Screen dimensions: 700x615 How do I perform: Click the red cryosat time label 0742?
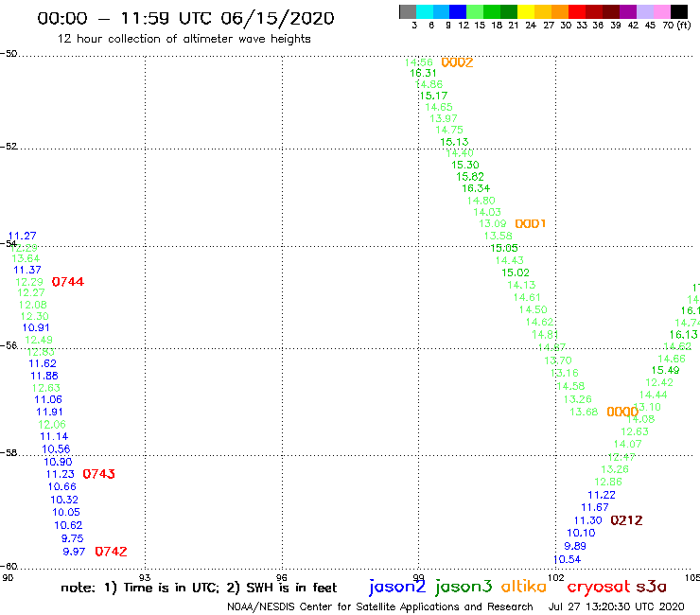tap(112, 552)
